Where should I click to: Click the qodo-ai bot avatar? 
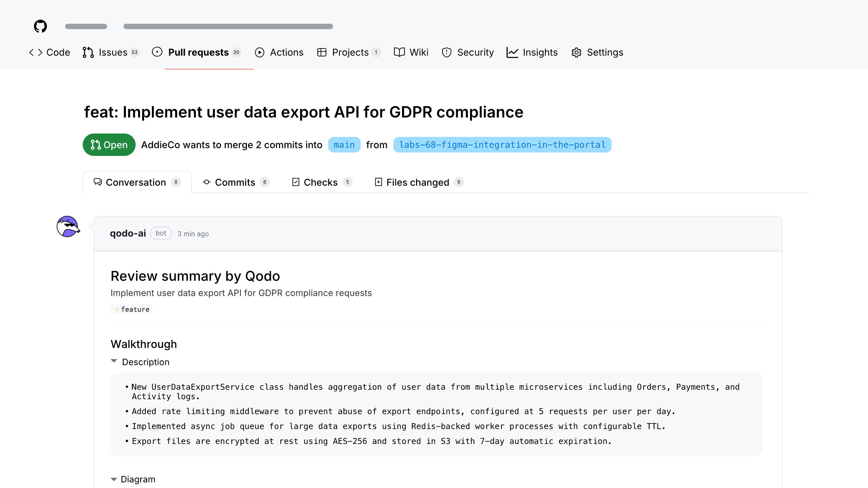click(x=68, y=226)
